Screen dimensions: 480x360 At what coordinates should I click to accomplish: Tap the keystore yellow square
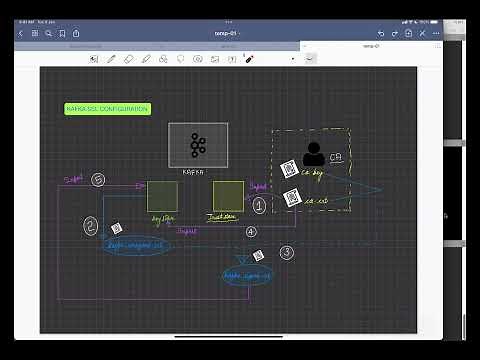click(x=162, y=196)
